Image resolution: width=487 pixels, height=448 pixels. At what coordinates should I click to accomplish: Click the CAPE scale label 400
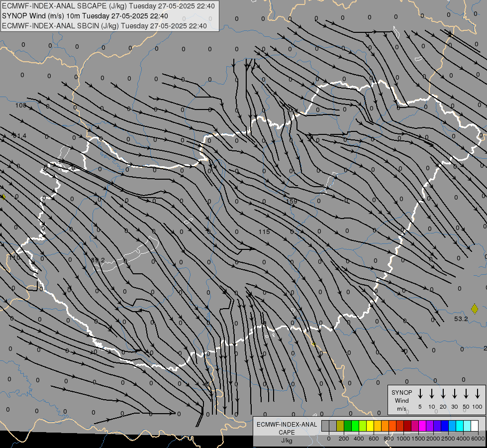coord(359,439)
